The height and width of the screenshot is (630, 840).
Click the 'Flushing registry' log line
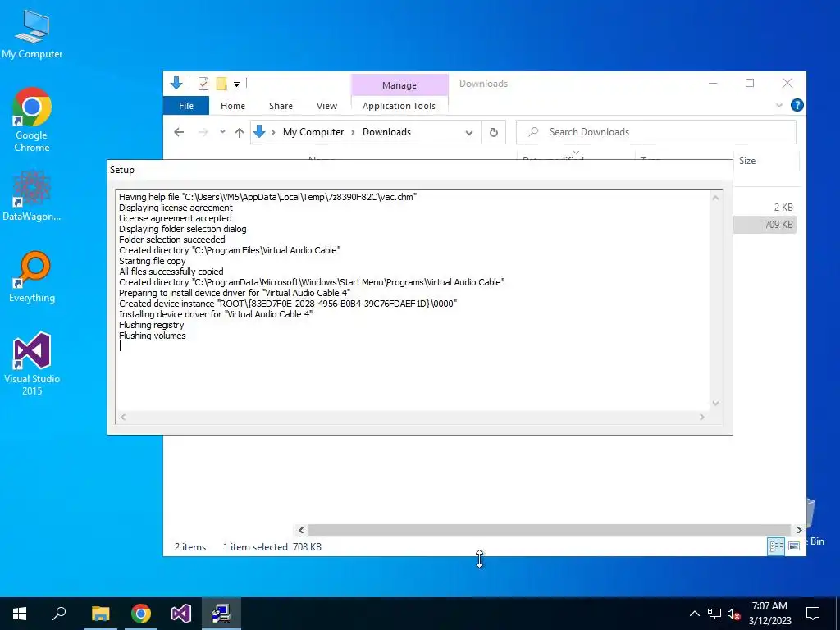[x=151, y=325]
